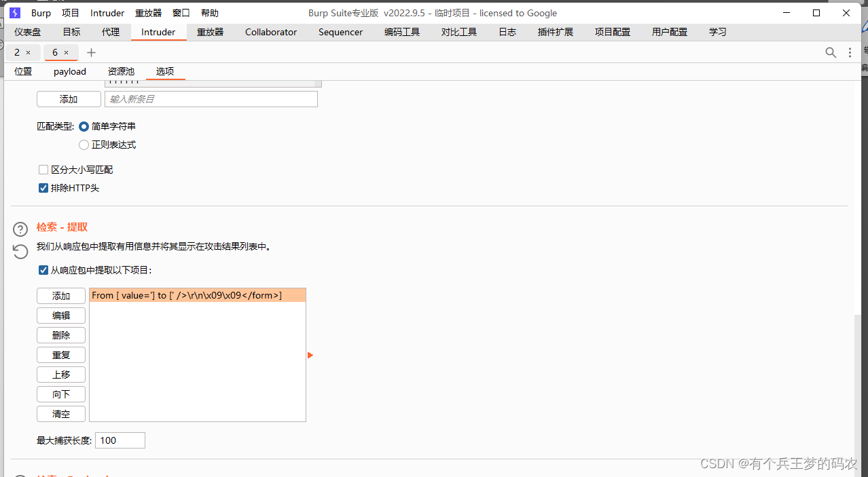Create new attack tab with plus icon
This screenshot has height=477, width=868.
point(91,52)
